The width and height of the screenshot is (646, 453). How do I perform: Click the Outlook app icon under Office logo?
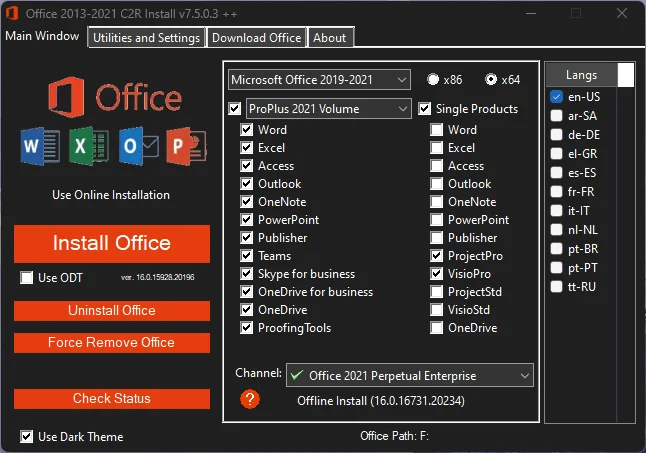coord(138,146)
